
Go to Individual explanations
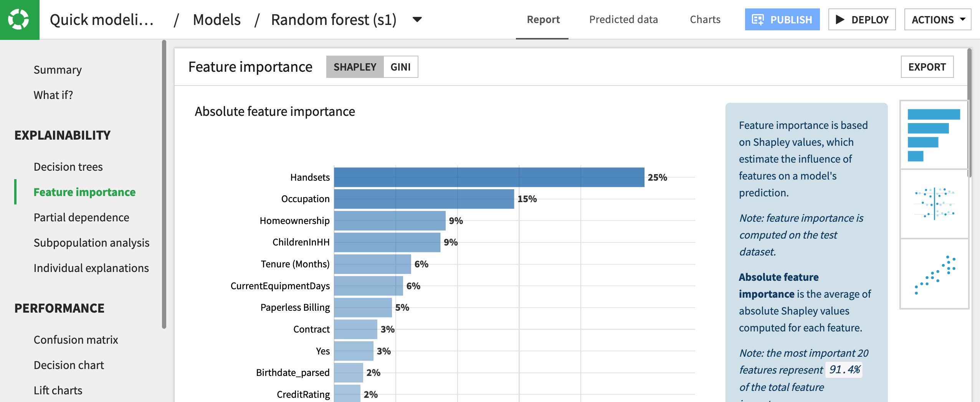point(91,268)
